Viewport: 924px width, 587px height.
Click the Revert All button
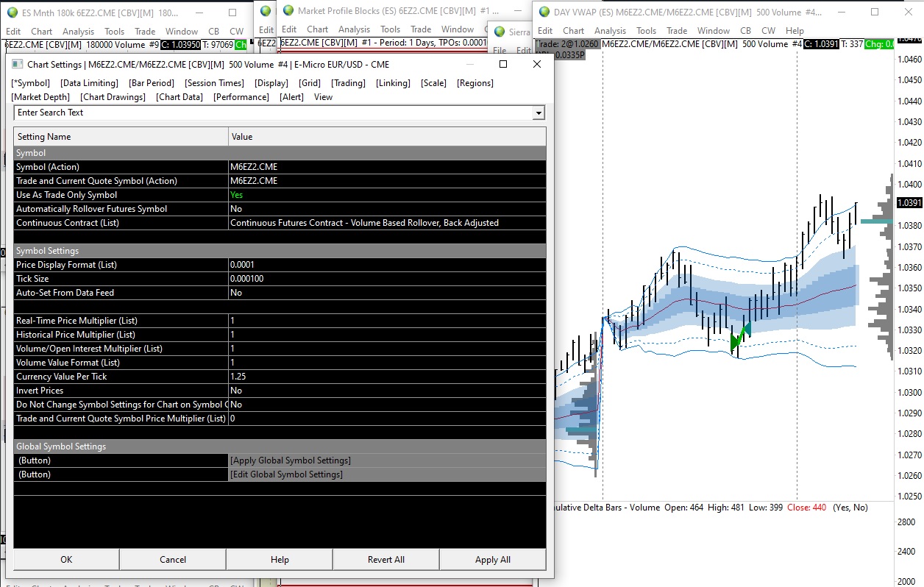click(x=385, y=560)
